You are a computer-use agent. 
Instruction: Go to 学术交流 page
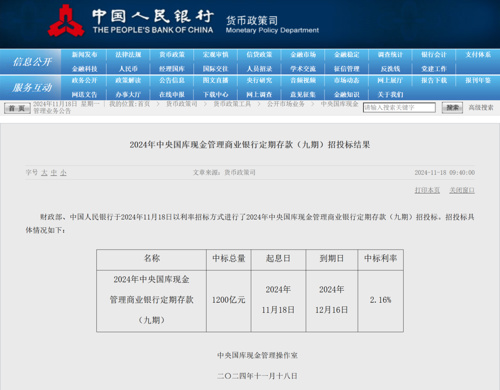pos(303,69)
